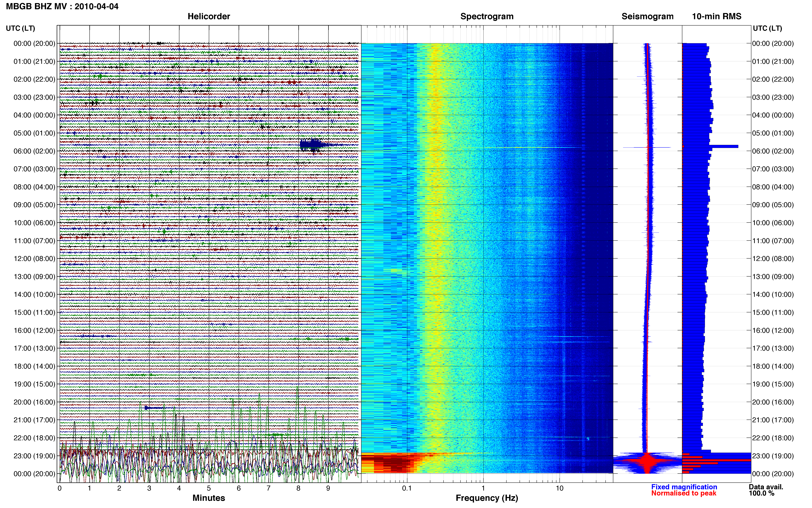Click the right 'UTC (LT)' axis label
The image size is (812, 508).
(x=767, y=28)
